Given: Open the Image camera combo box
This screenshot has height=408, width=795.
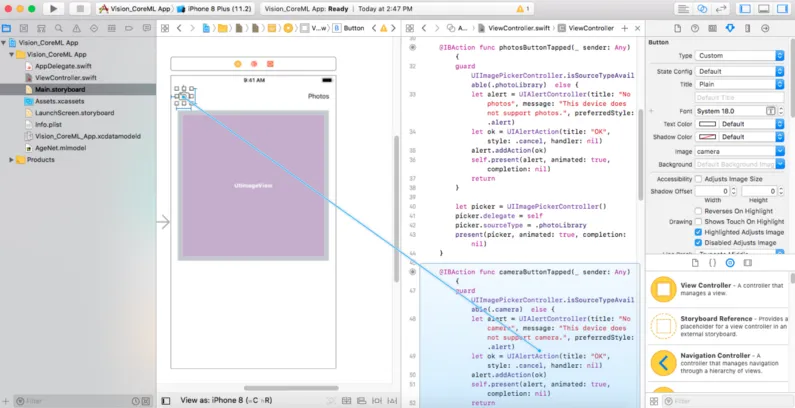Looking at the screenshot, I should (x=739, y=151).
